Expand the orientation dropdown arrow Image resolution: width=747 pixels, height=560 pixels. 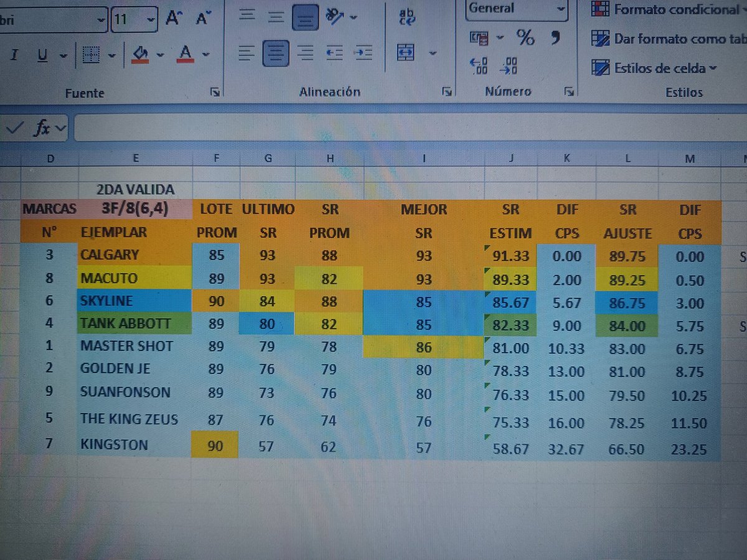(x=354, y=19)
